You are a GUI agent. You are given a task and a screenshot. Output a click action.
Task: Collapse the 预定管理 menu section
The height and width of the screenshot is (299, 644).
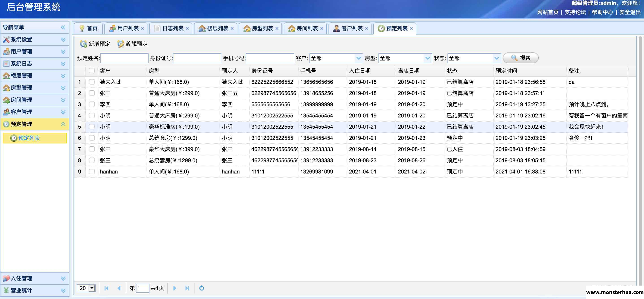tap(63, 124)
